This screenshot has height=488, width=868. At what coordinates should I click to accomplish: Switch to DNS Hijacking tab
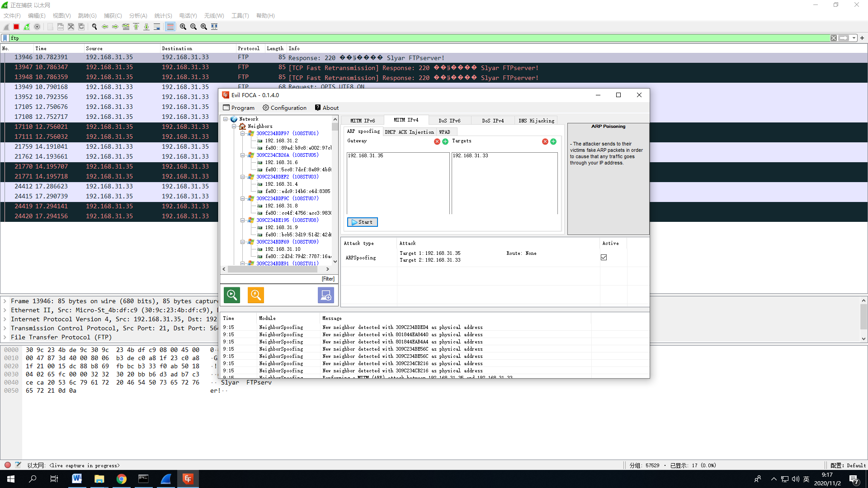click(x=536, y=121)
